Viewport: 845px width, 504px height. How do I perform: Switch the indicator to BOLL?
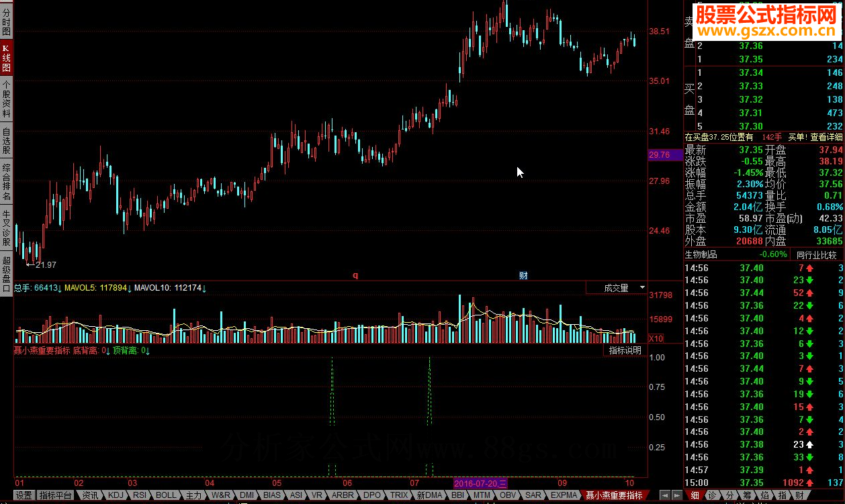coord(166,495)
